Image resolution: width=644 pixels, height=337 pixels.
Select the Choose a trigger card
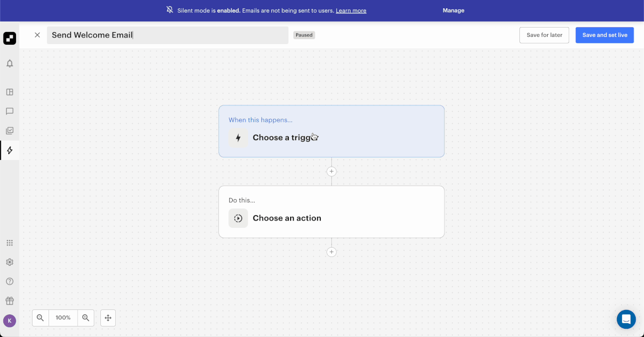click(x=331, y=131)
